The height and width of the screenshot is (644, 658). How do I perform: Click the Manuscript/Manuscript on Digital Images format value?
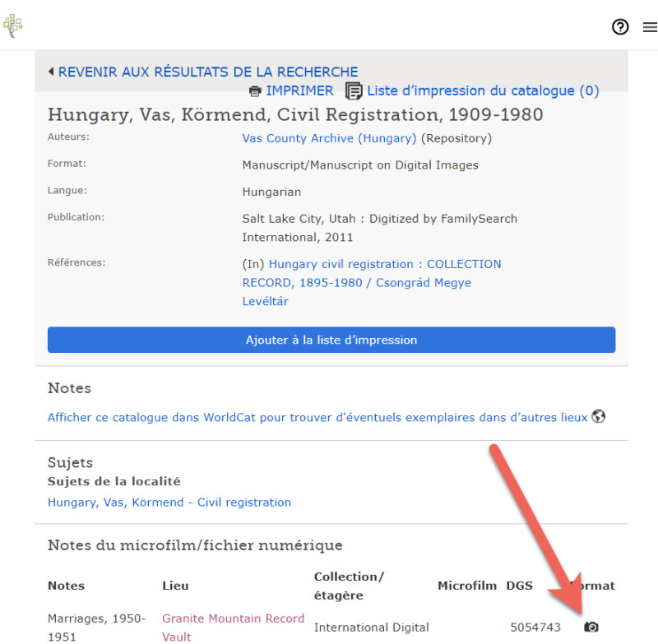(x=360, y=165)
